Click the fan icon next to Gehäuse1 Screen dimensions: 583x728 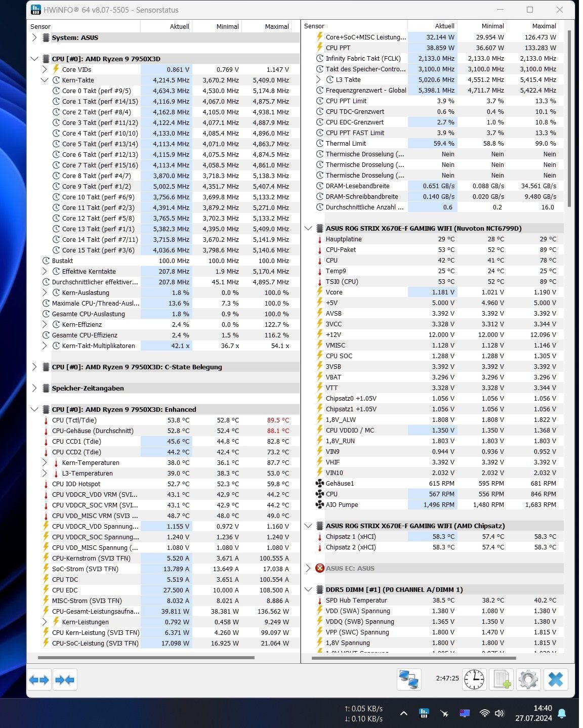coord(319,483)
